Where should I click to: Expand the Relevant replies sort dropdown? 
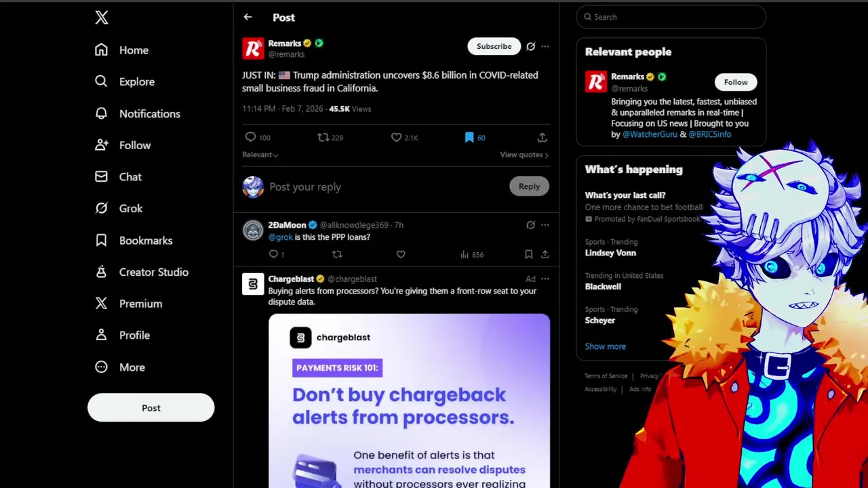pyautogui.click(x=260, y=155)
